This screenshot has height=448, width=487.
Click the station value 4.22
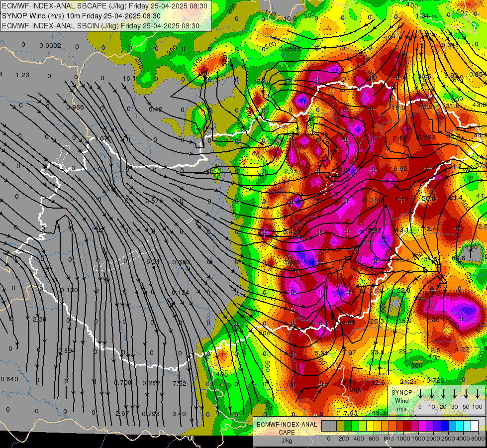462,349
